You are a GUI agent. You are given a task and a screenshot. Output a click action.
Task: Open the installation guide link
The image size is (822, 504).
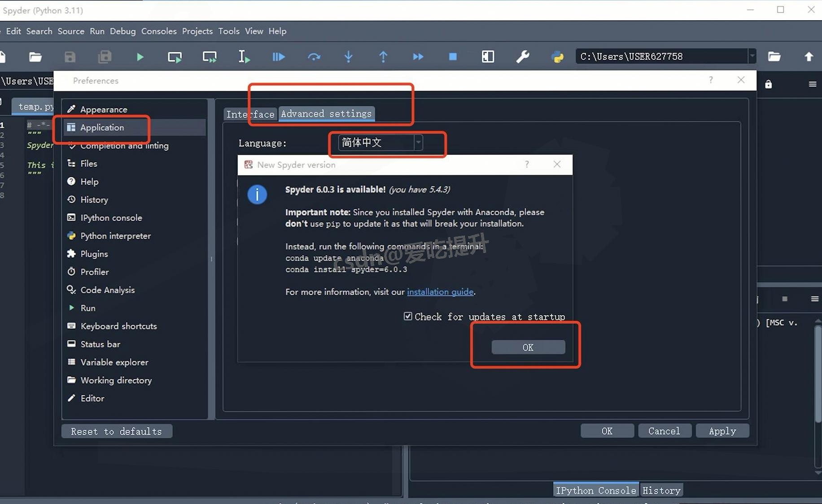click(440, 292)
